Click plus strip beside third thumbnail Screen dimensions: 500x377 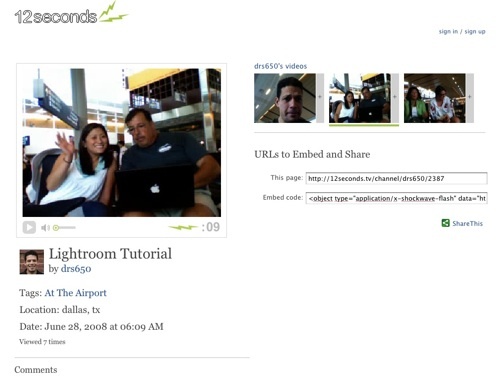click(x=470, y=98)
